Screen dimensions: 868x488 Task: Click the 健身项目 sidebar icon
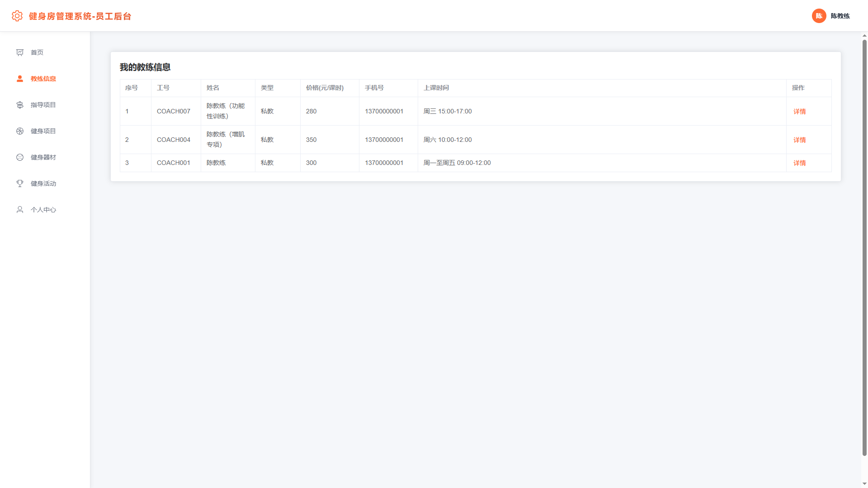click(x=20, y=131)
